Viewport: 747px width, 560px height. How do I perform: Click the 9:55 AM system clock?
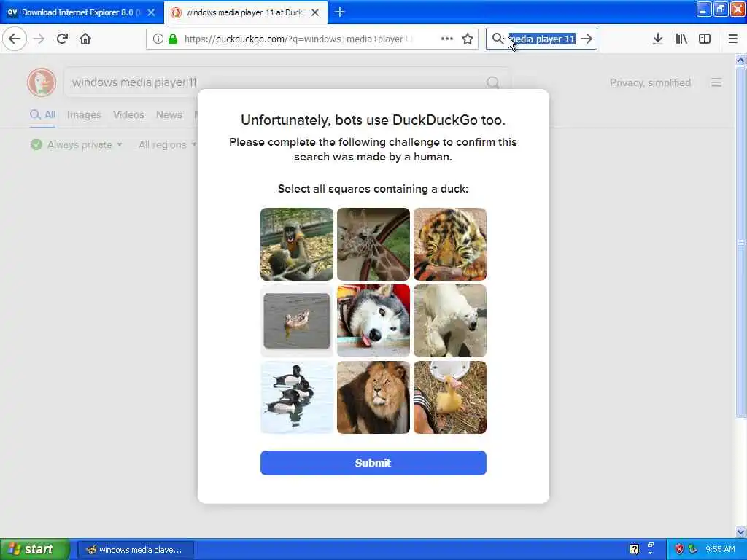(x=720, y=550)
